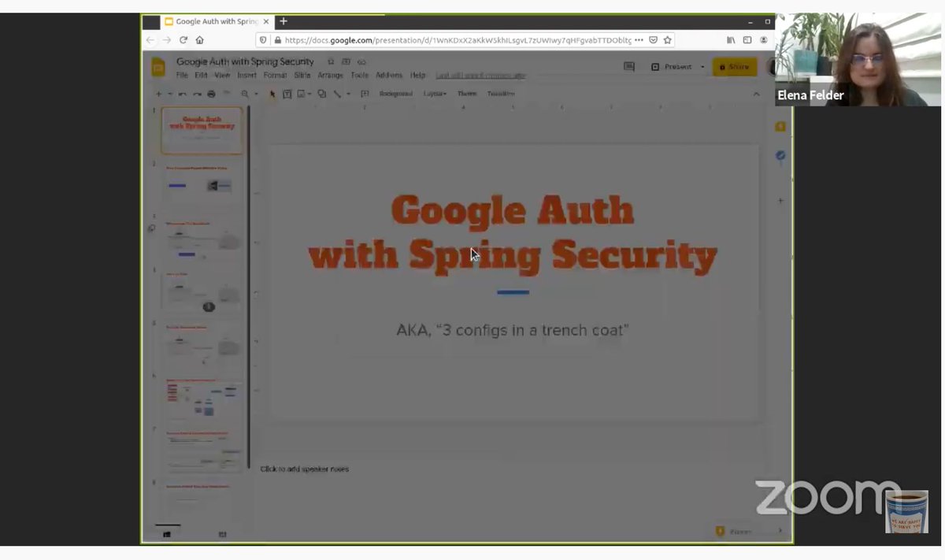This screenshot has width=945, height=560.
Task: Open the zoom level dropdown arrow
Action: pyautogui.click(x=256, y=94)
